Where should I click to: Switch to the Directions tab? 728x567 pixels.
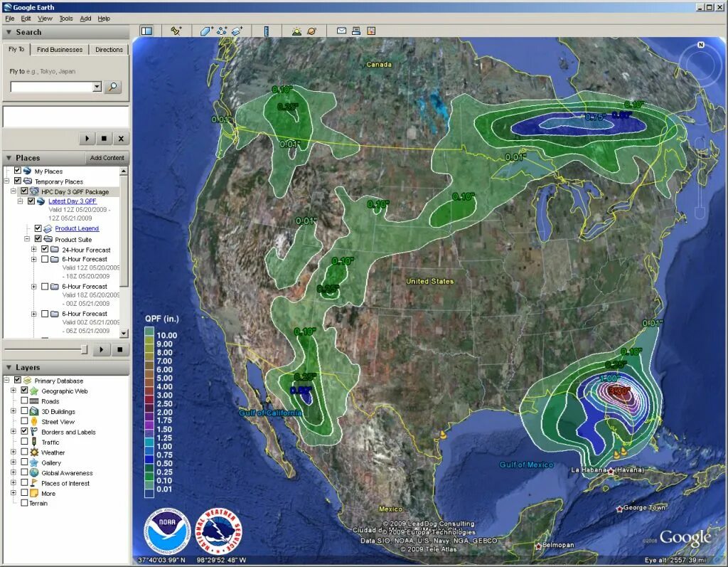109,49
